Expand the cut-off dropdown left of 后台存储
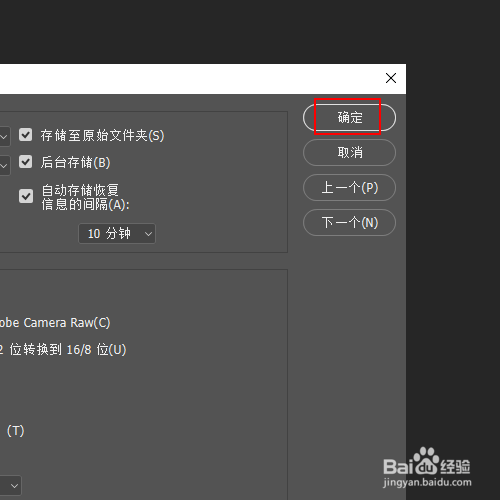 [4, 165]
